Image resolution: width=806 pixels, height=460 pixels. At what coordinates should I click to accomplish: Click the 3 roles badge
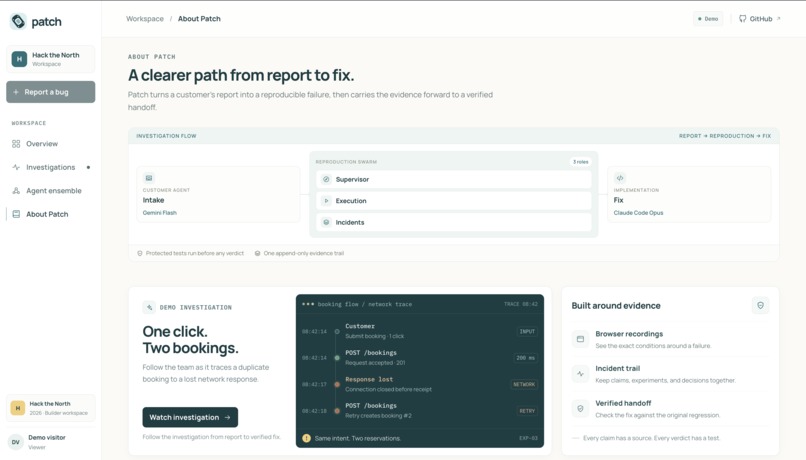tap(580, 162)
